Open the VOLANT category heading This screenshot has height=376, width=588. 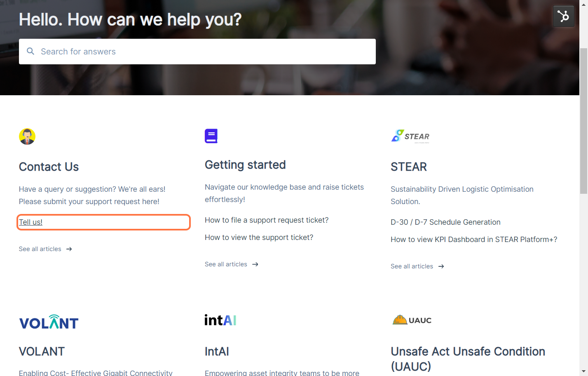click(42, 352)
